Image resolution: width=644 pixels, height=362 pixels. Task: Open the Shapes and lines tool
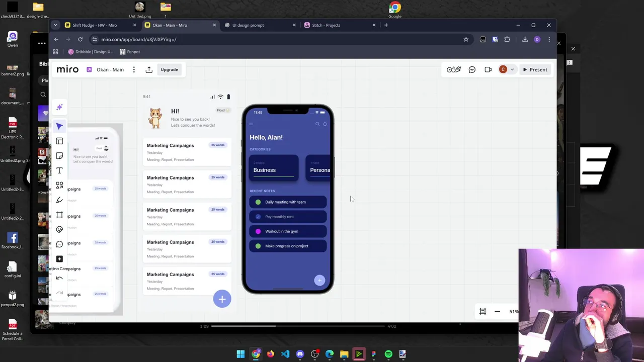click(59, 186)
